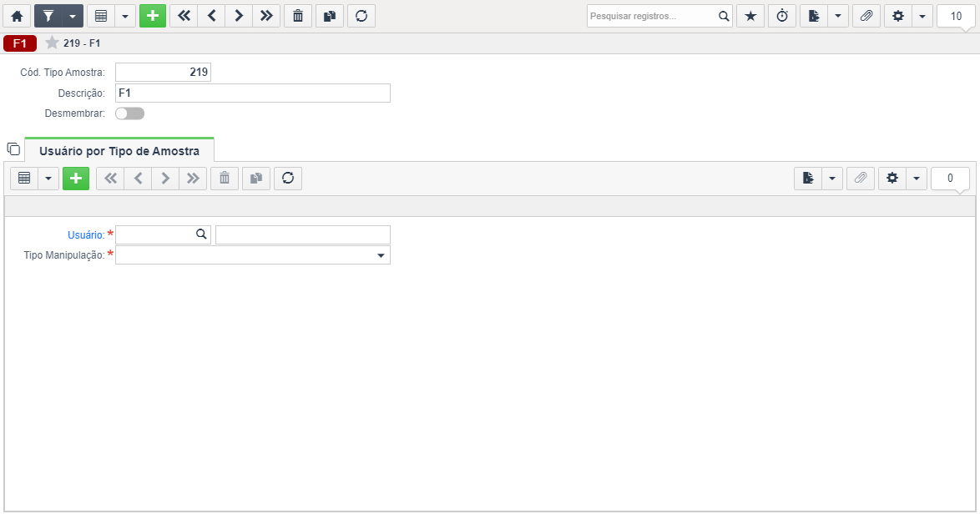This screenshot has height=514, width=980.
Task: Expand grid view dropdown arrow in top toolbar
Action: [x=125, y=16]
